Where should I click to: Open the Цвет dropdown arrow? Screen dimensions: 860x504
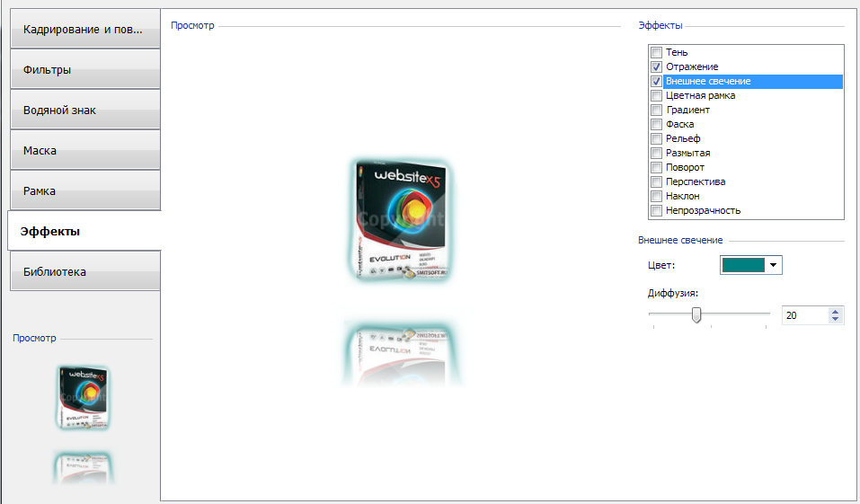pyautogui.click(x=774, y=265)
